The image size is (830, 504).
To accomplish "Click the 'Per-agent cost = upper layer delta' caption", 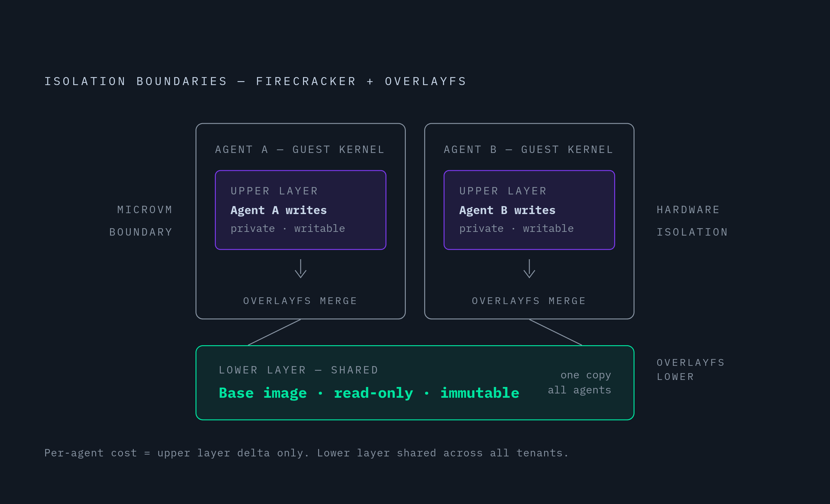I will point(306,453).
